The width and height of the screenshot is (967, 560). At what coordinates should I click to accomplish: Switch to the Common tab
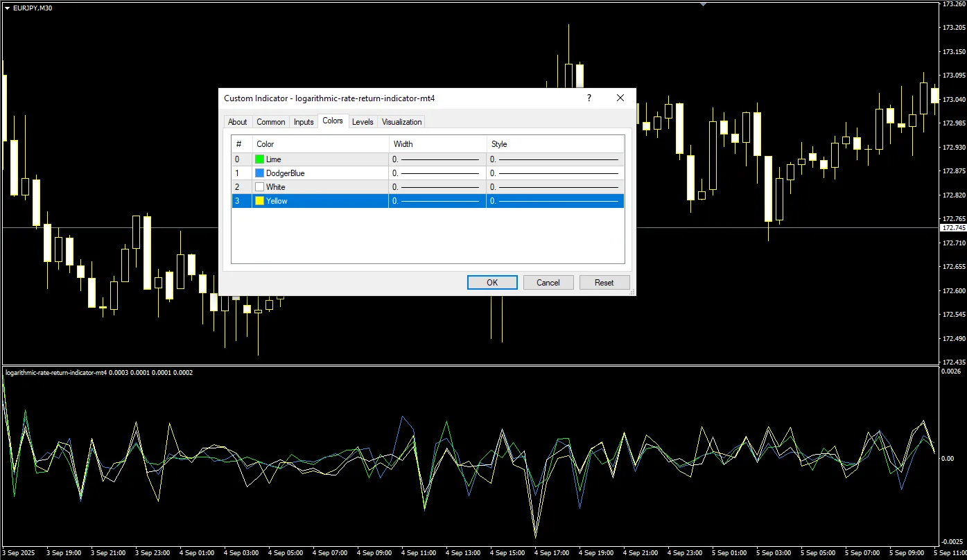[x=270, y=122]
